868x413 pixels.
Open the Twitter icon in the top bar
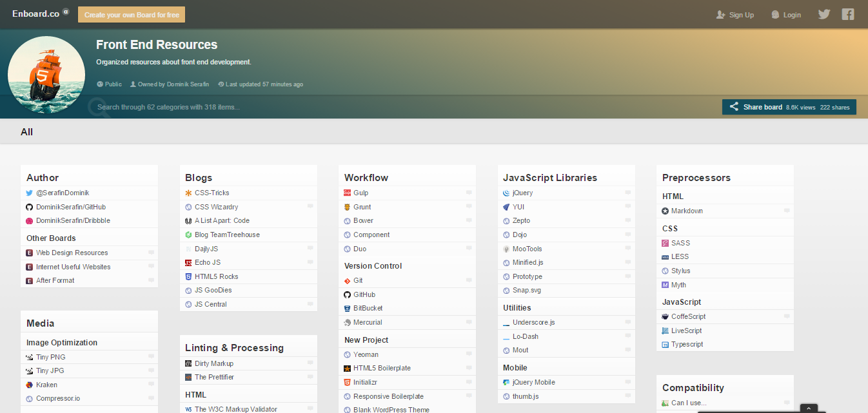tap(824, 14)
